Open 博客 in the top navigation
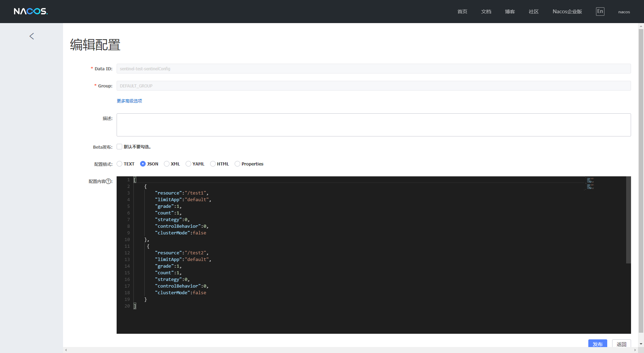This screenshot has height=353, width=644. [x=510, y=12]
